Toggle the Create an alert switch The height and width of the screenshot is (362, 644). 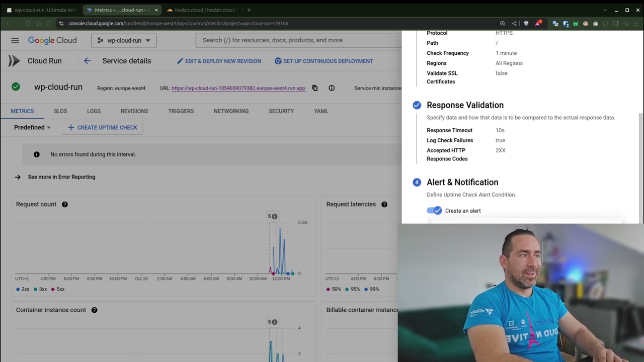[434, 211]
